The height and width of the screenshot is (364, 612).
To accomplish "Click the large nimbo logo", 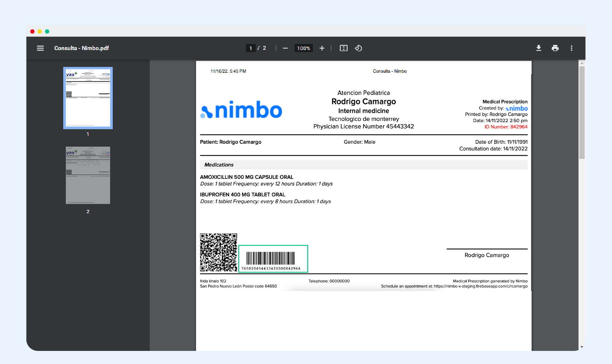I will (241, 110).
